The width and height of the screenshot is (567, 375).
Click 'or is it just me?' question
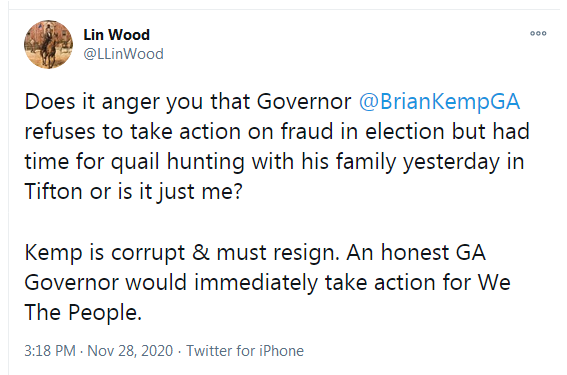pos(166,191)
